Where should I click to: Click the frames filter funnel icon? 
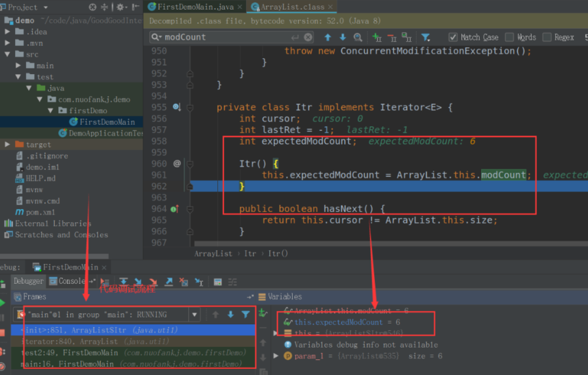[x=245, y=315]
